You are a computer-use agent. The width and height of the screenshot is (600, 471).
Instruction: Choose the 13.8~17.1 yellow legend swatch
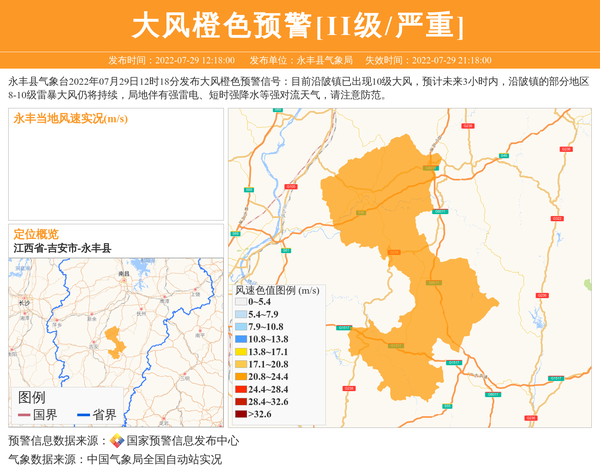[241, 352]
